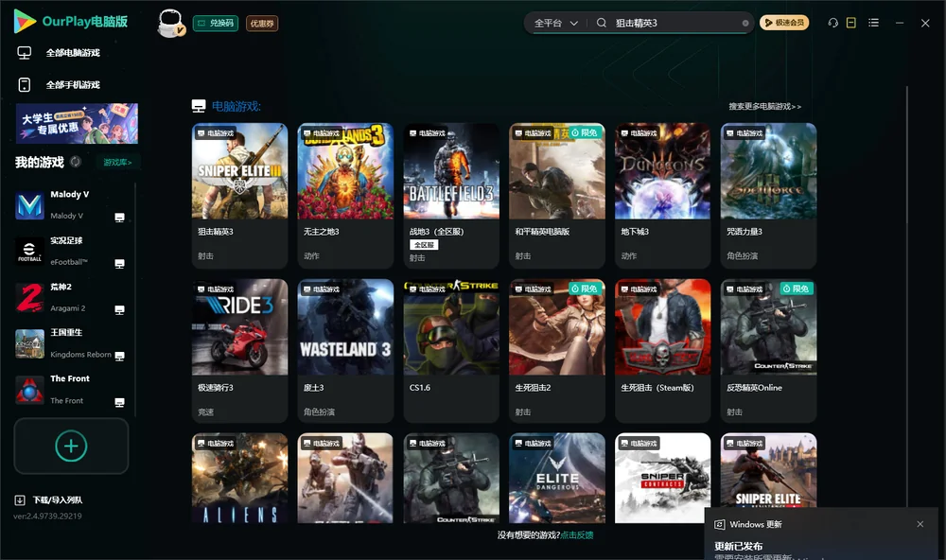Click the refresh icon beside 我的游戏

(x=76, y=162)
